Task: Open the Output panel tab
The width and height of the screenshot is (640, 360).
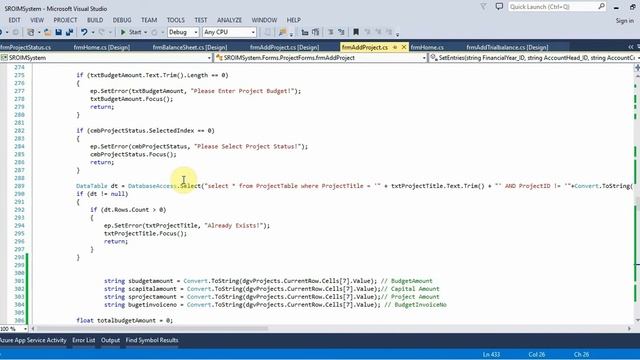Action: (x=111, y=340)
